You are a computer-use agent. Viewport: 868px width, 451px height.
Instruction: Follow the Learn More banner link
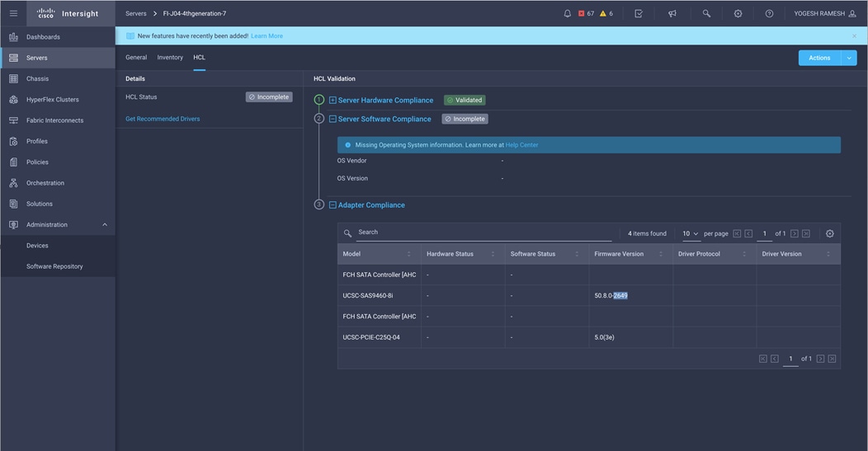click(x=267, y=36)
